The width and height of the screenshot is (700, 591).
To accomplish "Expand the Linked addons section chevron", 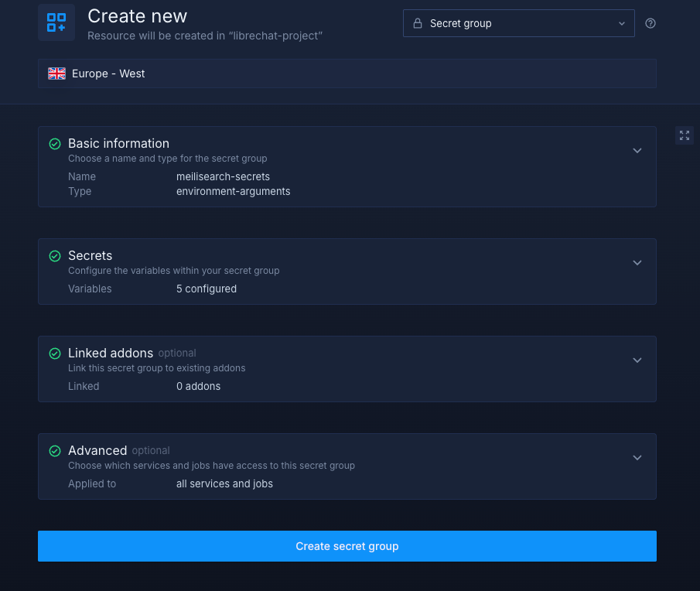I will coord(637,360).
